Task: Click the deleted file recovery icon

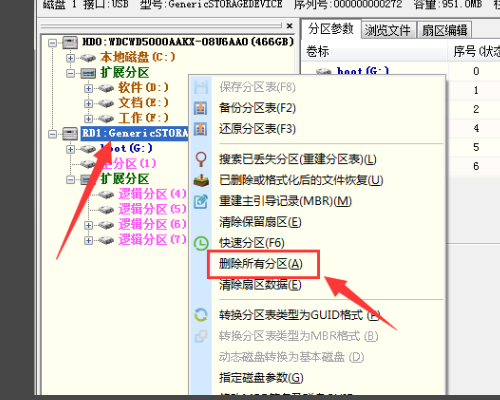Action: 201,180
